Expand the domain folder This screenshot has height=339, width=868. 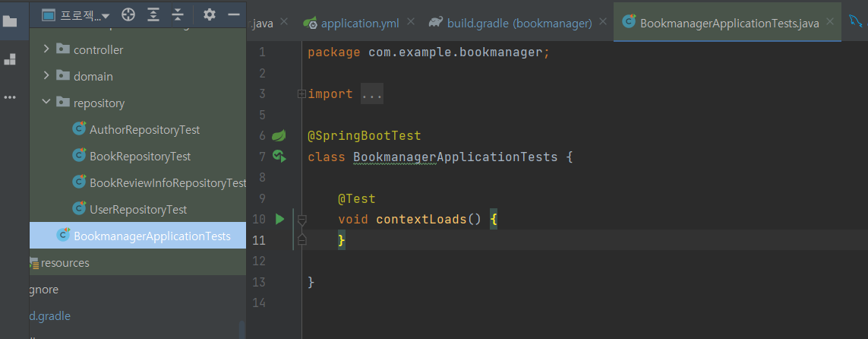click(x=46, y=77)
